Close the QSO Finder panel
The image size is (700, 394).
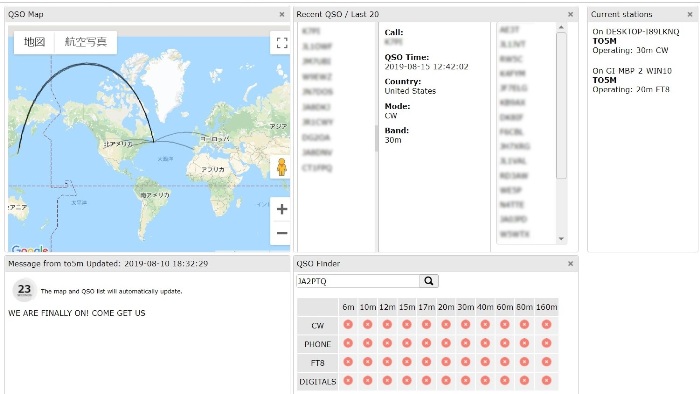click(x=570, y=264)
